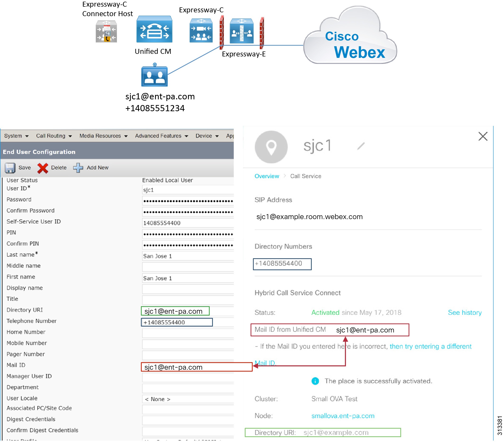
Task: Click the Display name field
Action: tap(188, 290)
